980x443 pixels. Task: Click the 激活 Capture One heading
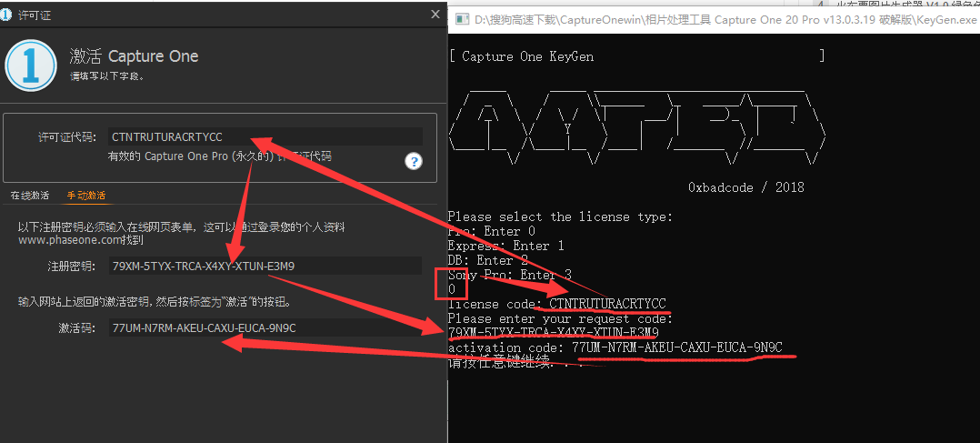pyautogui.click(x=134, y=56)
